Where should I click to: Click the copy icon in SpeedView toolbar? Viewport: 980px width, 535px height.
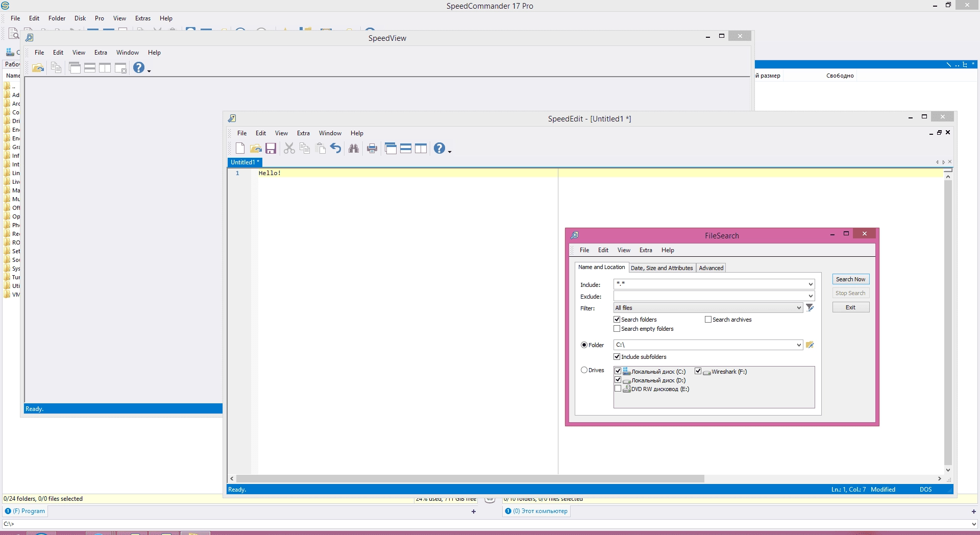pos(56,67)
